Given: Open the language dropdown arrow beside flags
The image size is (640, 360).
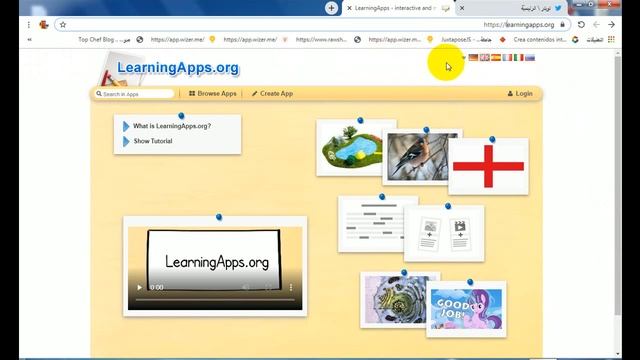Looking at the screenshot, I should click(464, 58).
